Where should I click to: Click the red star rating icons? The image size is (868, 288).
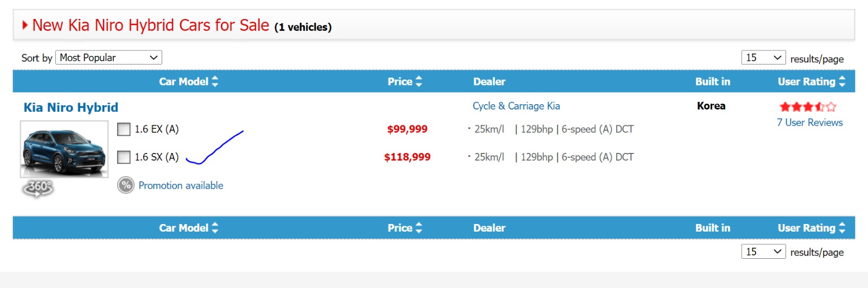[808, 107]
